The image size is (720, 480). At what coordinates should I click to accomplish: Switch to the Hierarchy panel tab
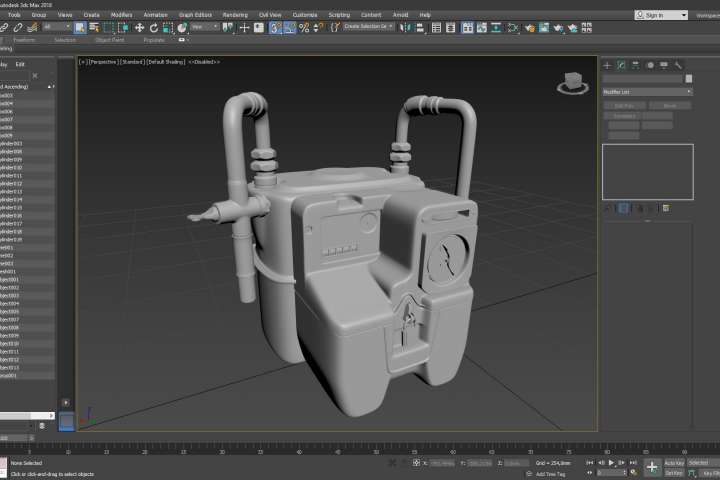click(636, 65)
